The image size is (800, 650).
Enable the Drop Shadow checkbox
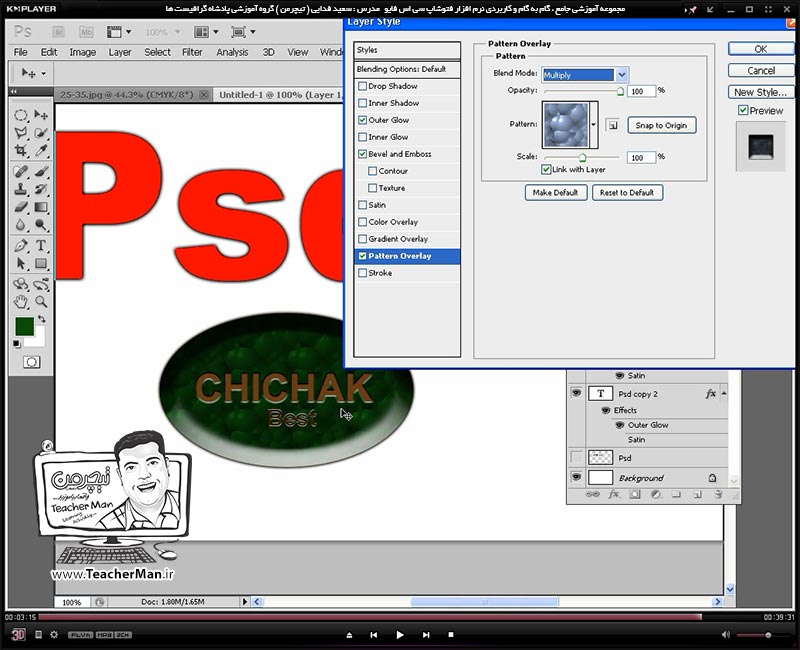pyautogui.click(x=362, y=86)
